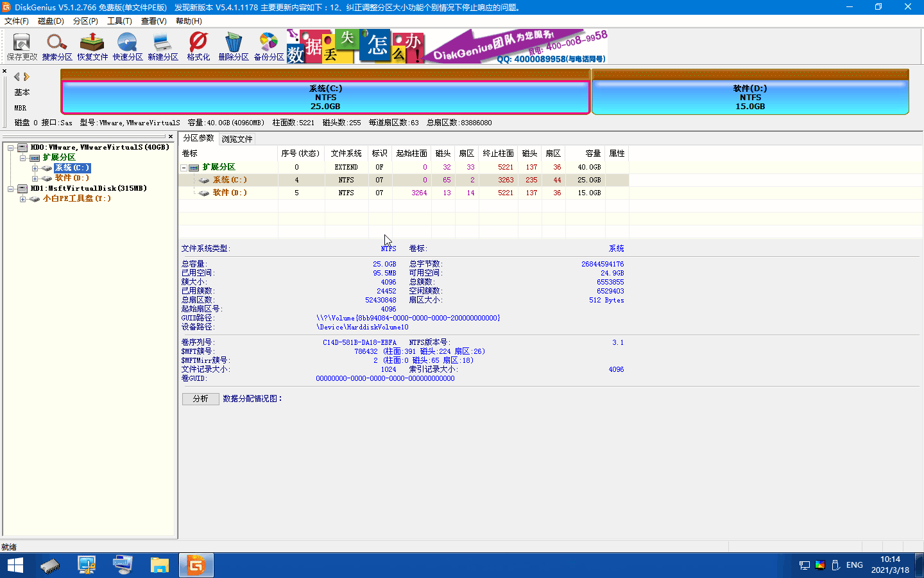924x578 pixels.
Task: Click the 备份分区 (Backup Partition) icon
Action: [x=269, y=47]
